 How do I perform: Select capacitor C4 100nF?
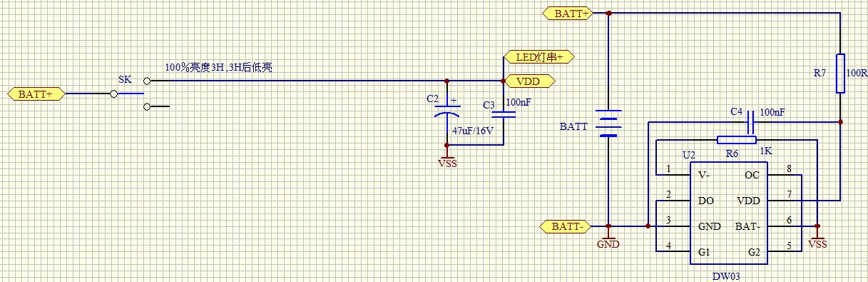pyautogui.click(x=750, y=126)
